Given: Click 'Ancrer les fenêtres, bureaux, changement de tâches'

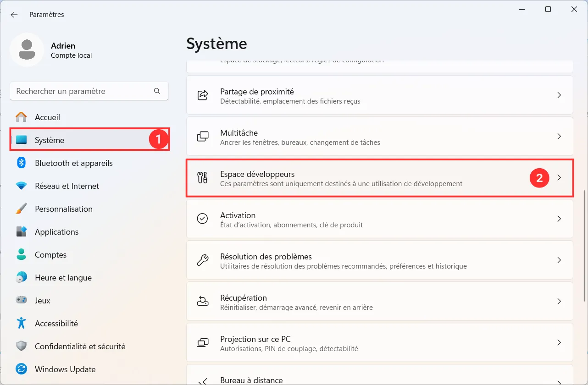Looking at the screenshot, I should tap(300, 143).
